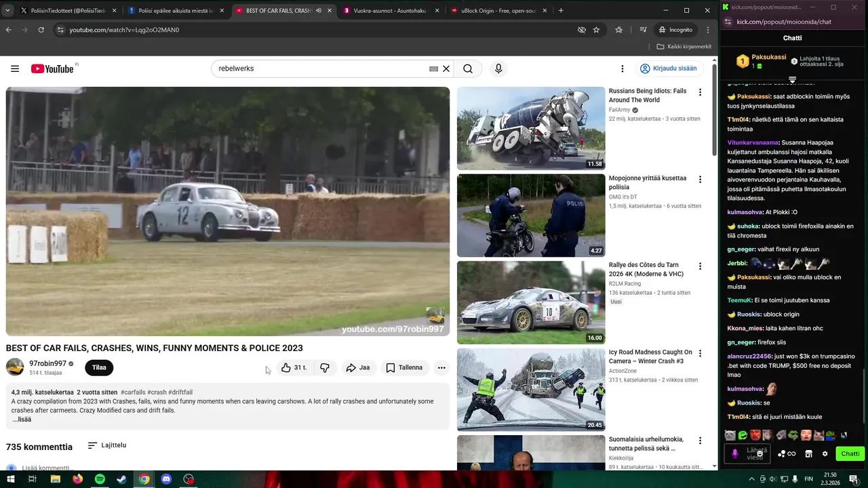
Task: Send message with green Chatti button
Action: coord(850,454)
